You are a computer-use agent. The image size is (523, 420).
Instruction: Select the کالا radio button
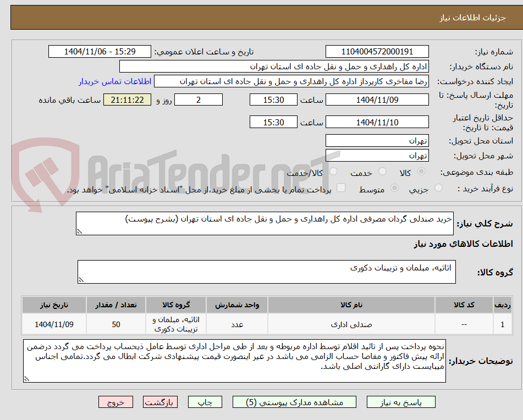421,172
